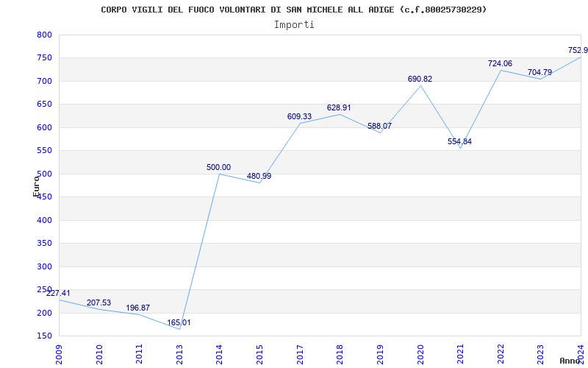
Task: Select the 752.9 data label
Action: [578, 50]
